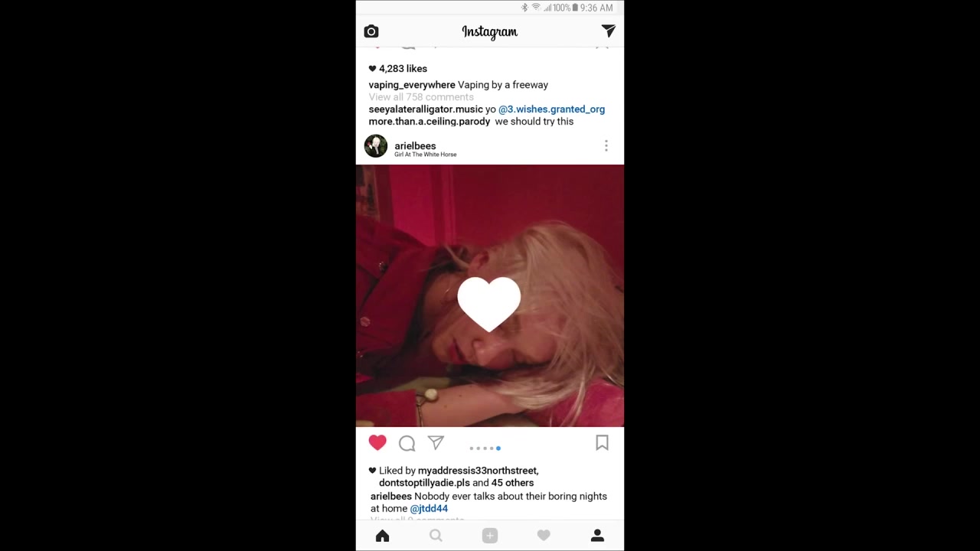Screen dimensions: 980x551
Task: Open arielbees post options menu
Action: click(606, 145)
